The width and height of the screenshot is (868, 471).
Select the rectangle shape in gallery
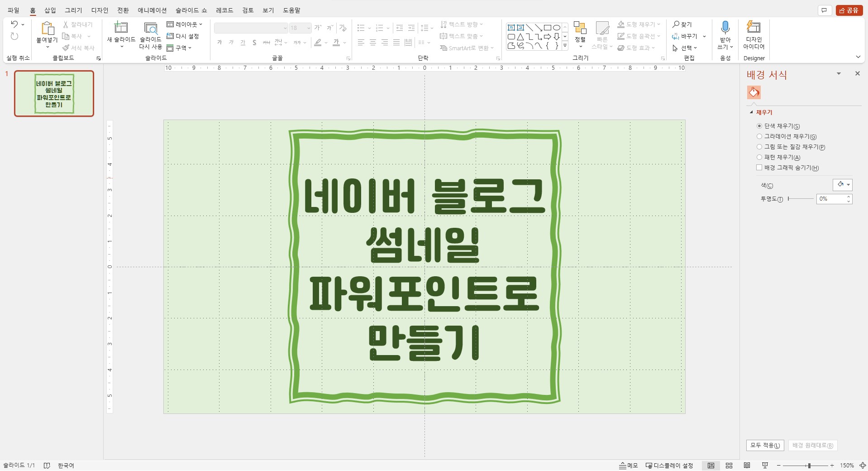548,28
